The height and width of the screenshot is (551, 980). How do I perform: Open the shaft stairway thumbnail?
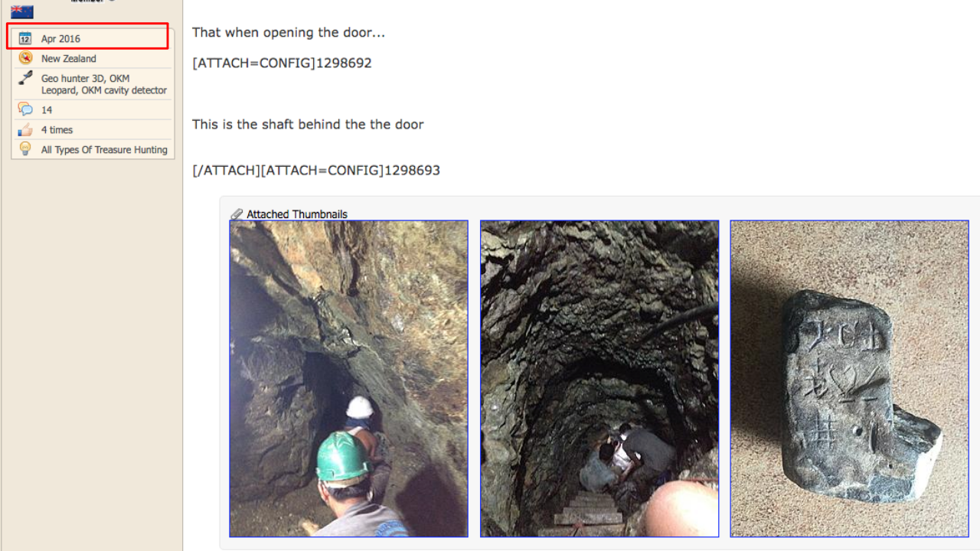(599, 379)
